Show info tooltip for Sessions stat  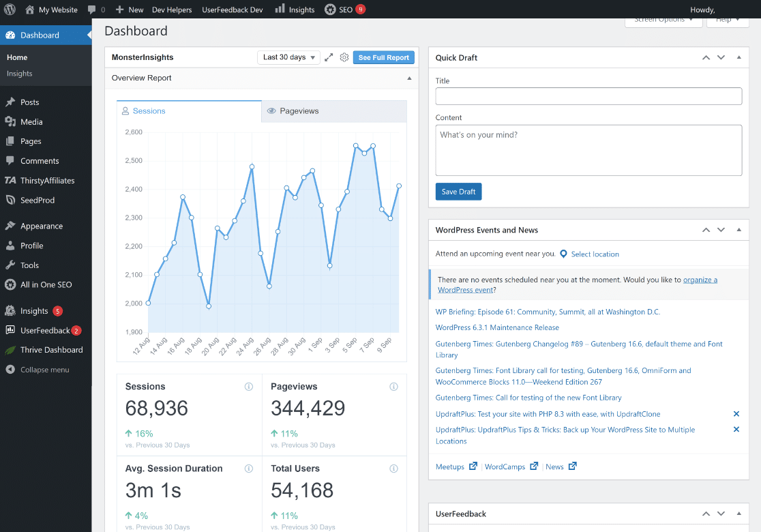[248, 386]
